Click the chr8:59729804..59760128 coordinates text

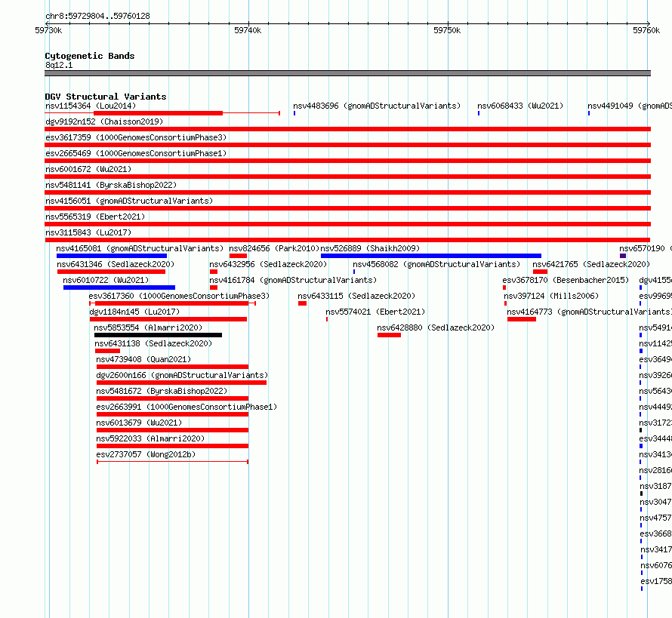pyautogui.click(x=97, y=16)
